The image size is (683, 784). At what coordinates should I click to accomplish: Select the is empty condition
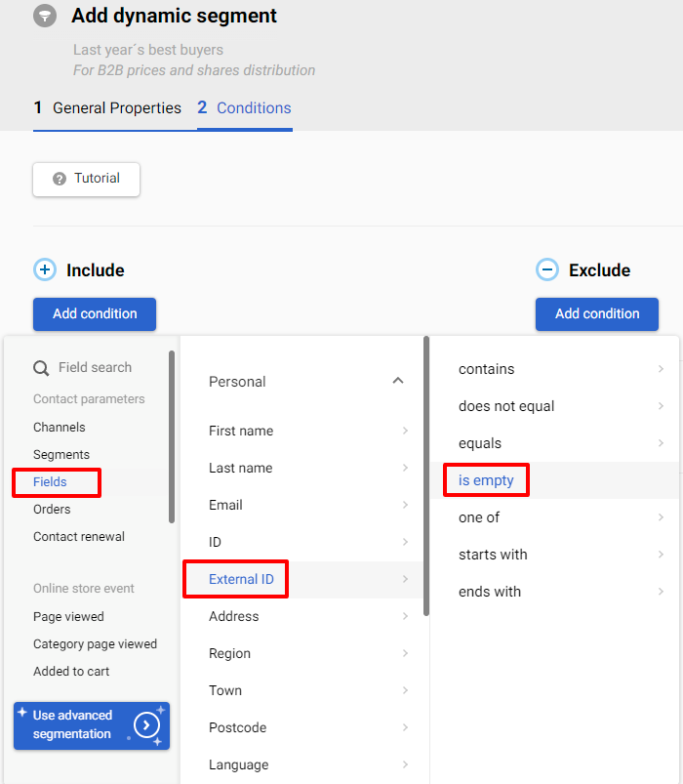tap(486, 479)
